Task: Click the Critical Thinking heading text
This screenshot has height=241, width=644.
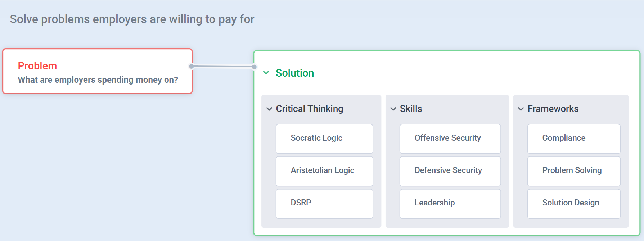Action: click(x=310, y=109)
